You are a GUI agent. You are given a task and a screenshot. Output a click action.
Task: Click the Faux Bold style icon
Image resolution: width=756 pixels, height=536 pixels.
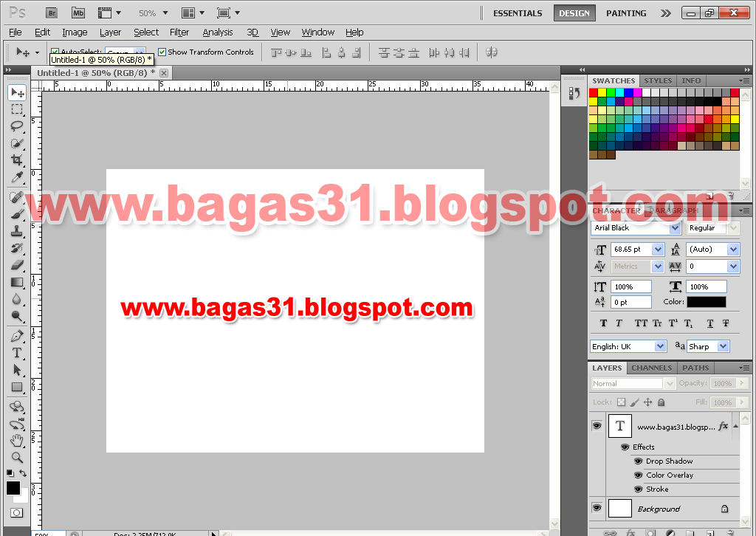point(603,323)
